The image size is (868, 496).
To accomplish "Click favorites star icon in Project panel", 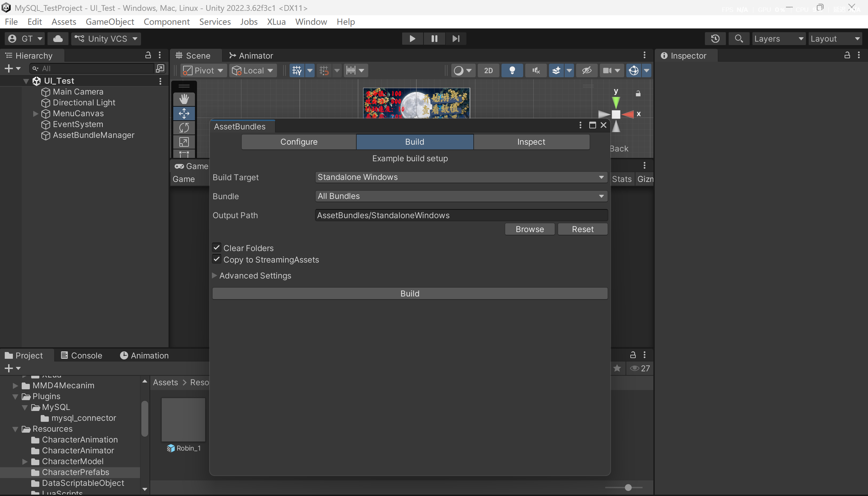I will coord(617,368).
